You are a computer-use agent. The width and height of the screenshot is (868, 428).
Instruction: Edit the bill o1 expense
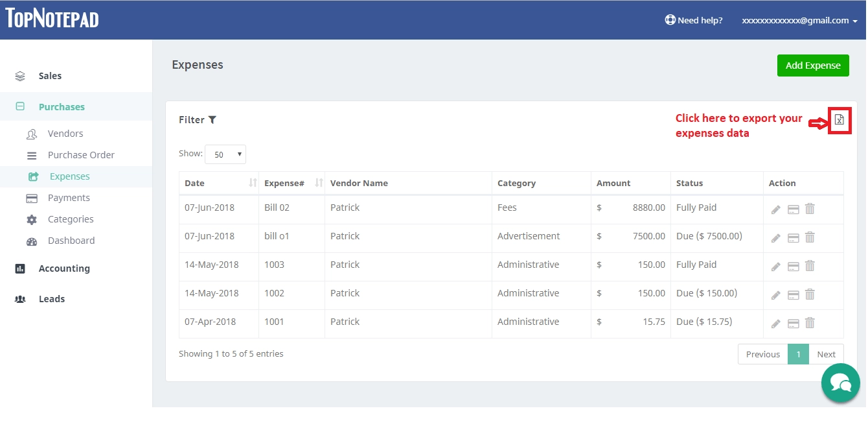[776, 238]
